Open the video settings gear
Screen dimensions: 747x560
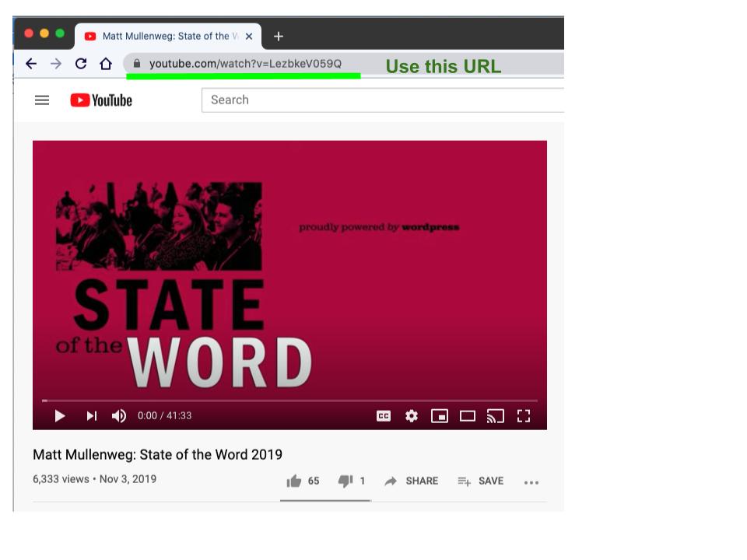pyautogui.click(x=412, y=416)
